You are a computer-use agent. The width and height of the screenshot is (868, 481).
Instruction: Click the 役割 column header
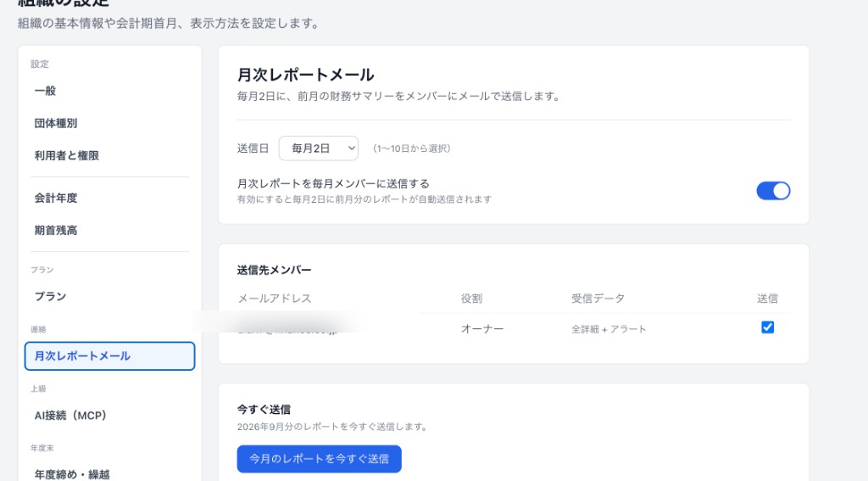coord(471,299)
